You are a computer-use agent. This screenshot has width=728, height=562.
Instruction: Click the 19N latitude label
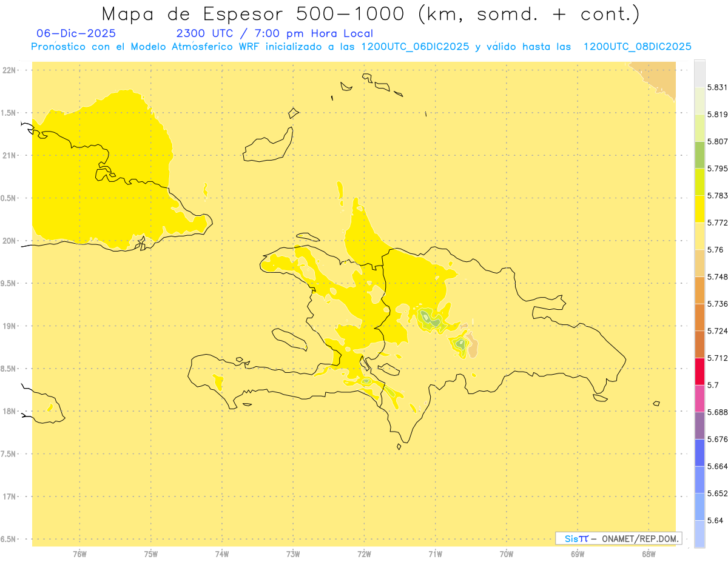pos(9,326)
